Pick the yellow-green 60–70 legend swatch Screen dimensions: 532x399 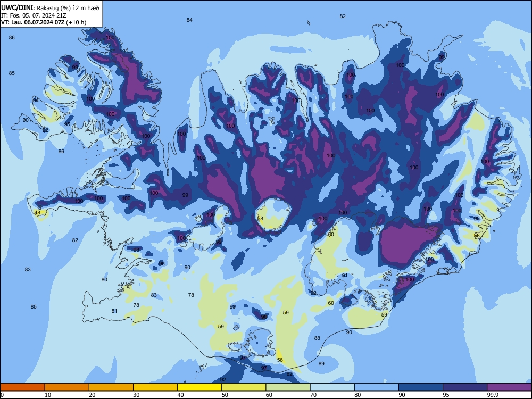(x=288, y=387)
